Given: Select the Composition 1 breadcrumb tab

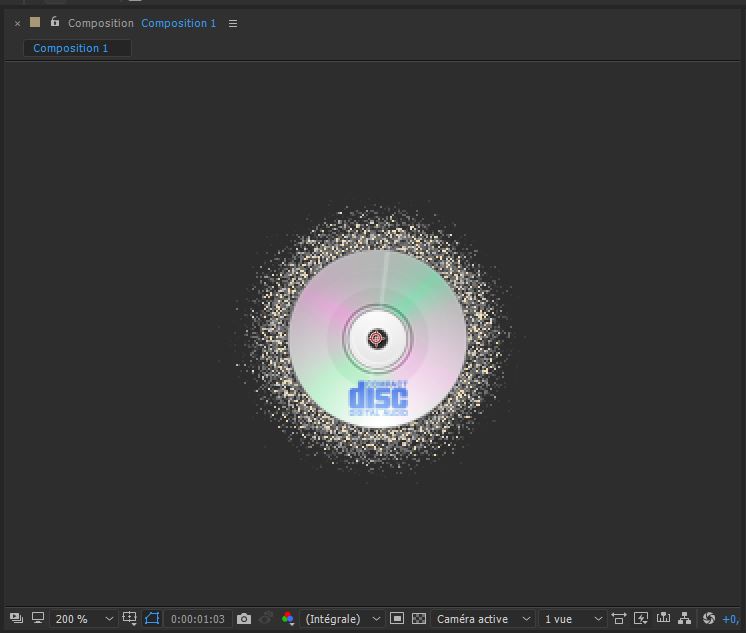Looking at the screenshot, I should [x=77, y=48].
